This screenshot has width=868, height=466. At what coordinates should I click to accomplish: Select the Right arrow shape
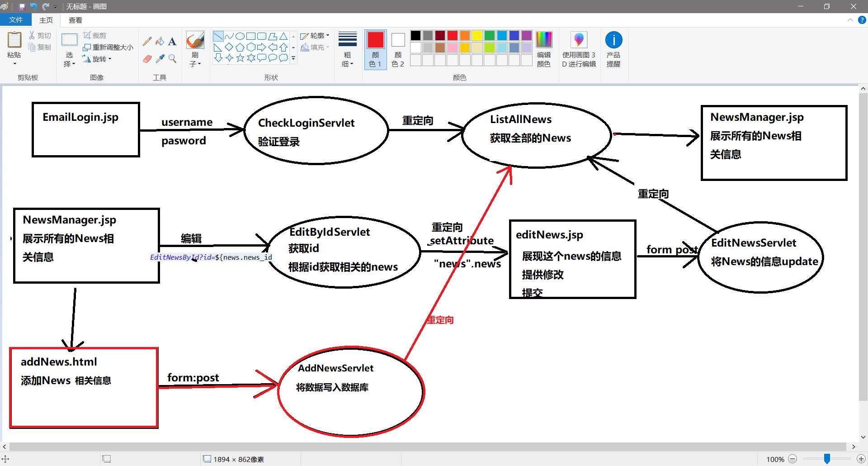(x=262, y=47)
